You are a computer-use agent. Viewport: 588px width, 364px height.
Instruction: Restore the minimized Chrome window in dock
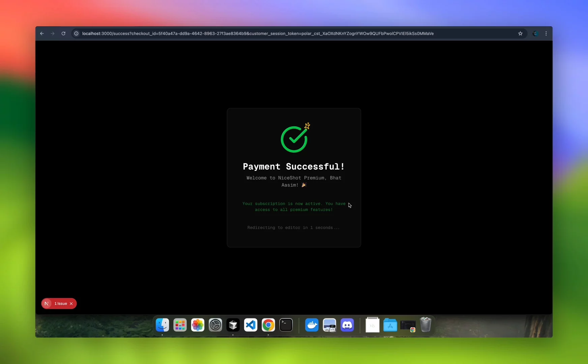click(408, 326)
